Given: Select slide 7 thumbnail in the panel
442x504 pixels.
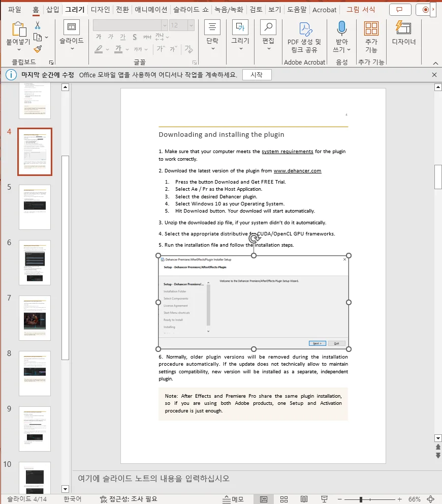Looking at the screenshot, I should pyautogui.click(x=34, y=318).
